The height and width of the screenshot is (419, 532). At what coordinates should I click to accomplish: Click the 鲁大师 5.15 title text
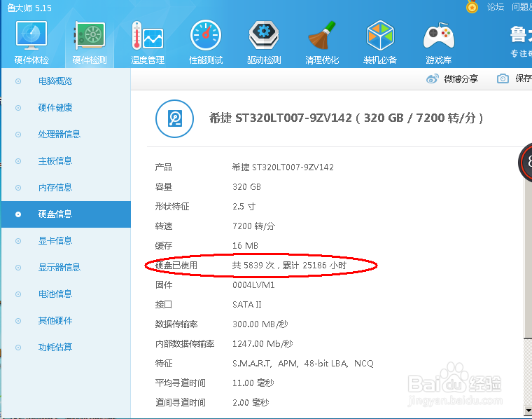pyautogui.click(x=29, y=8)
